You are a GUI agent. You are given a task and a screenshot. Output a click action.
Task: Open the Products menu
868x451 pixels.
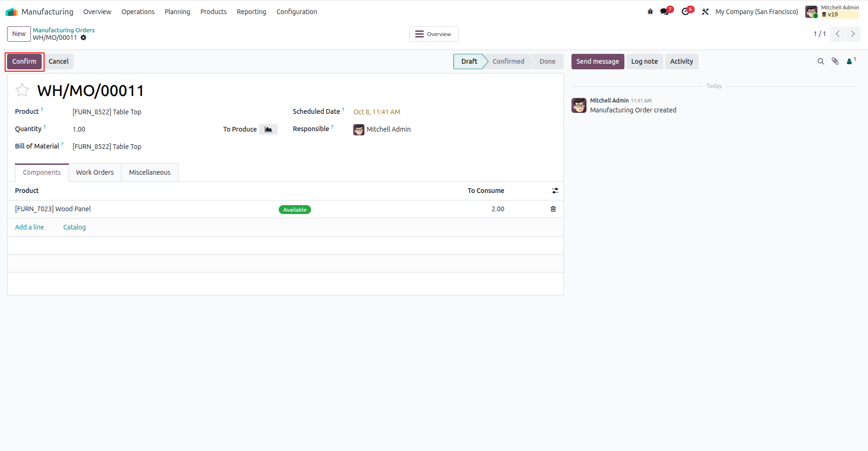(x=213, y=12)
